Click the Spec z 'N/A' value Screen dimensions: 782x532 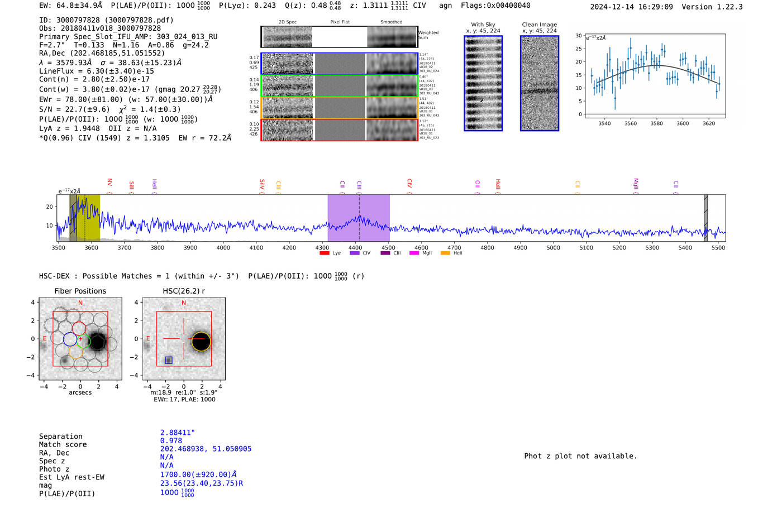(166, 457)
